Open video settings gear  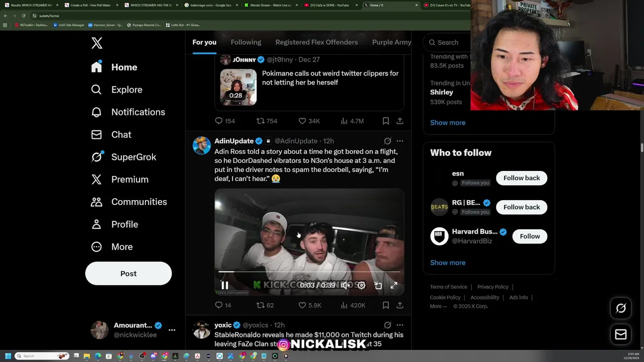(x=361, y=286)
